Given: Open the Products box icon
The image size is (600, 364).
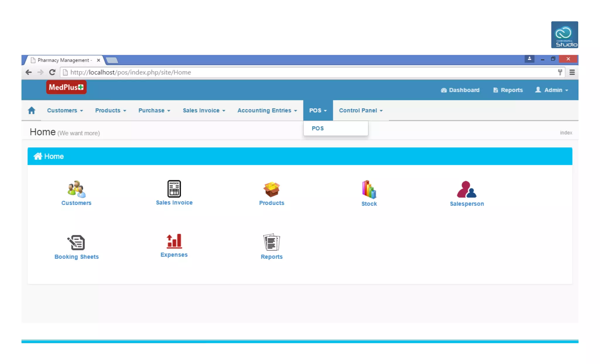Looking at the screenshot, I should click(x=272, y=189).
